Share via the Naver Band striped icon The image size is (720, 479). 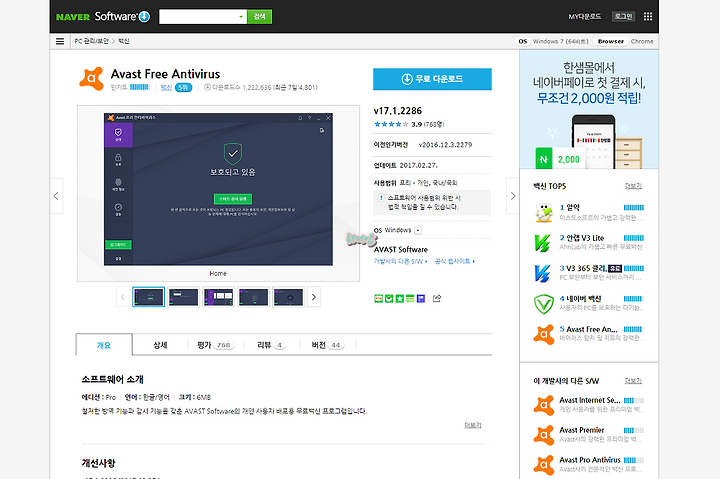(x=410, y=299)
